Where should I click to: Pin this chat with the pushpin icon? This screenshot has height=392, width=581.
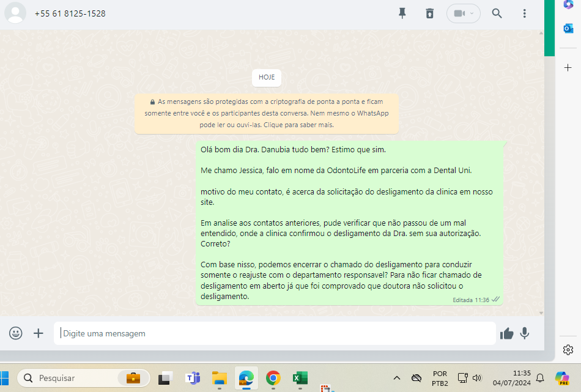click(402, 13)
